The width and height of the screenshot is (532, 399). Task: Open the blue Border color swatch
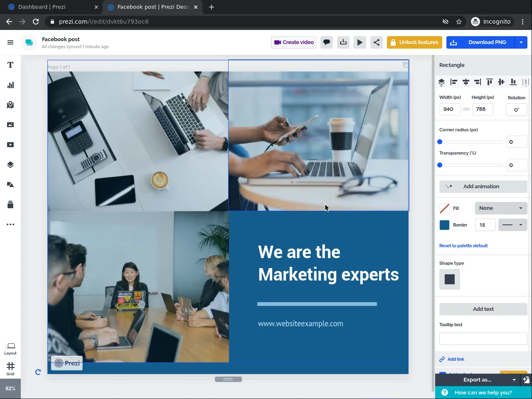click(444, 225)
